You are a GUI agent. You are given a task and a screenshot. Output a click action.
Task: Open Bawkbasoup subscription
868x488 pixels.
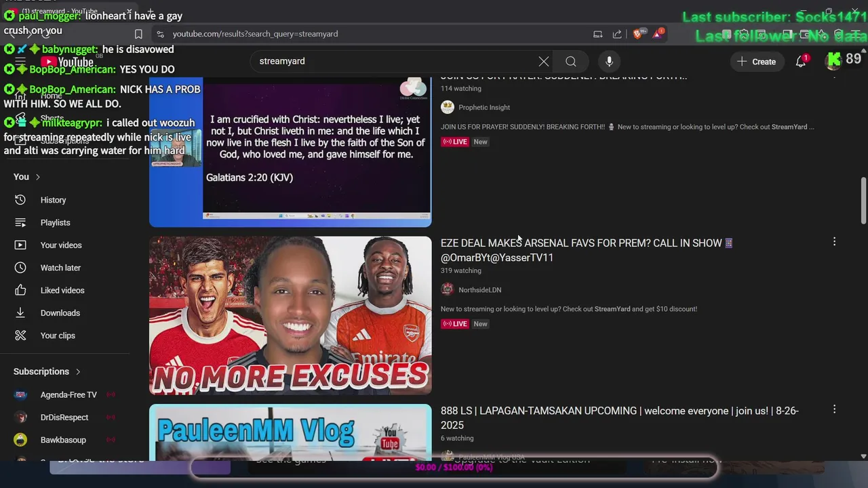[x=63, y=440]
